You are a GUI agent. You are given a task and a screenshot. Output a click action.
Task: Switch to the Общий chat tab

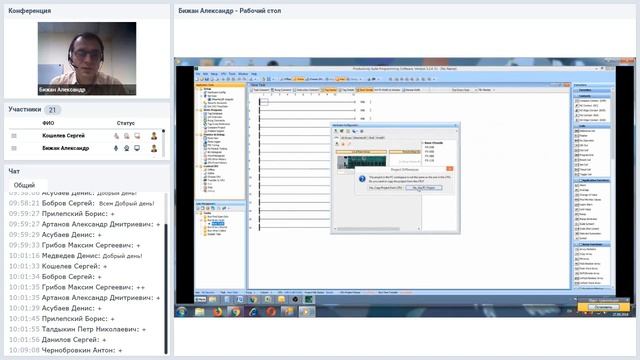[24, 185]
